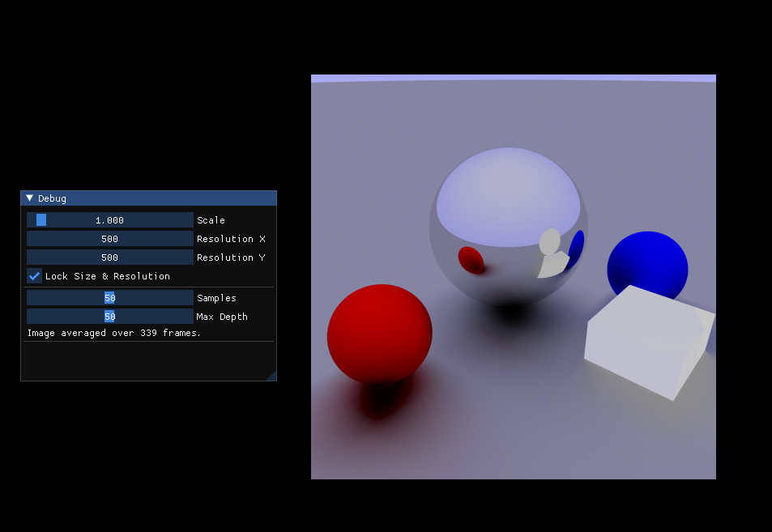Screen dimensions: 772x532
Task: Click the panel resize grip corner
Action: (272, 377)
